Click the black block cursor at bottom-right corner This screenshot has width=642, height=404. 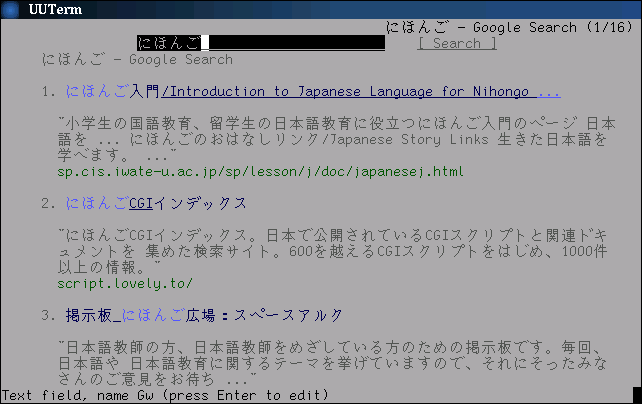(x=636, y=394)
